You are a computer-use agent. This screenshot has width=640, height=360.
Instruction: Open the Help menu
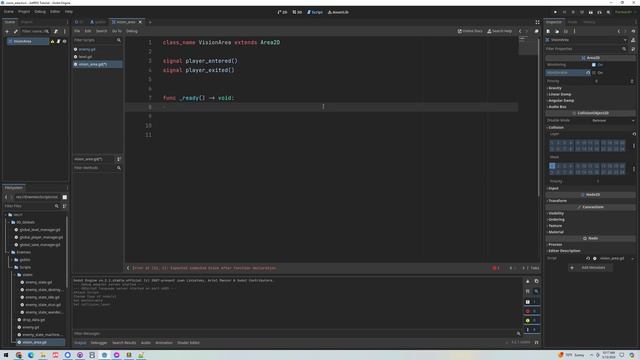point(69,11)
